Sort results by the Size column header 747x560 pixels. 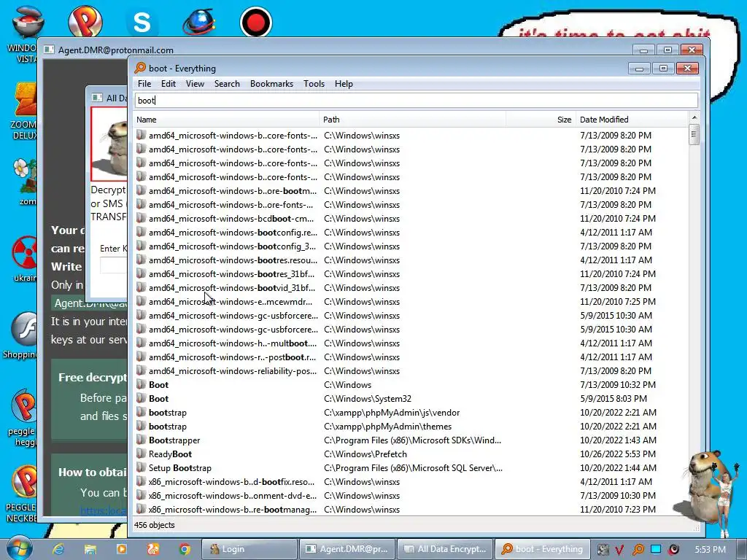541,120
